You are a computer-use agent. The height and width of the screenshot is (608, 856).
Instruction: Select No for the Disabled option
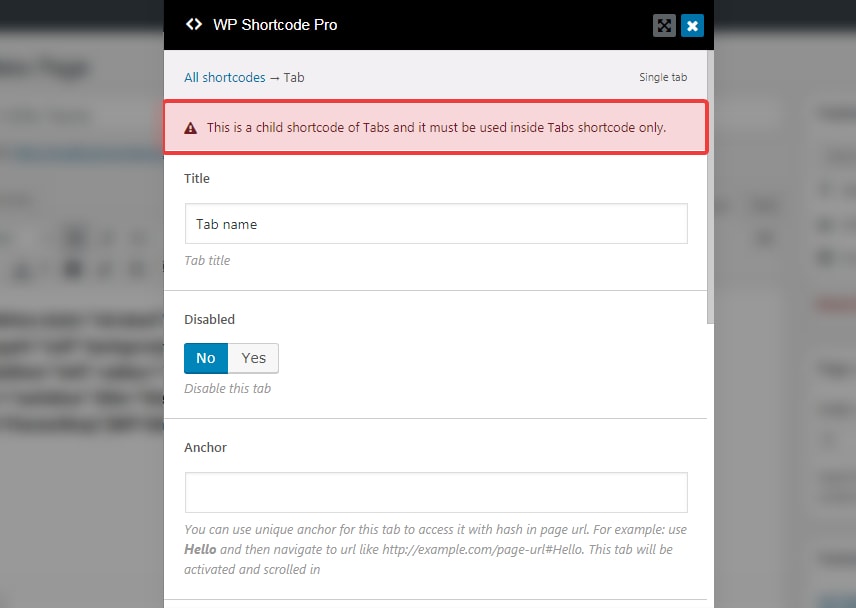(x=206, y=358)
